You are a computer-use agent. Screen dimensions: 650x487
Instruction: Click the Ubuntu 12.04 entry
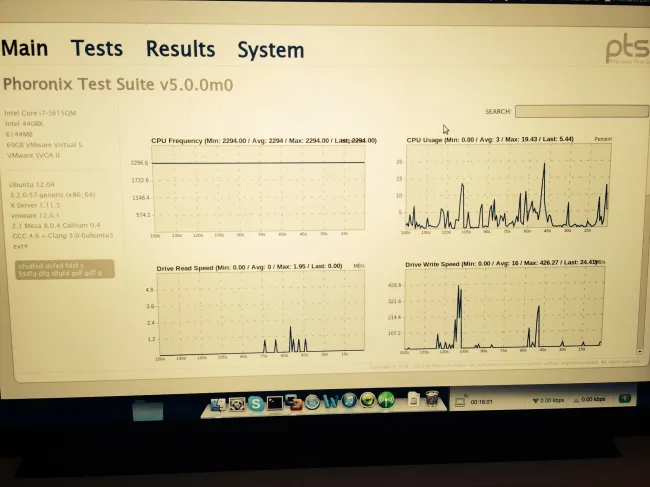tap(32, 184)
